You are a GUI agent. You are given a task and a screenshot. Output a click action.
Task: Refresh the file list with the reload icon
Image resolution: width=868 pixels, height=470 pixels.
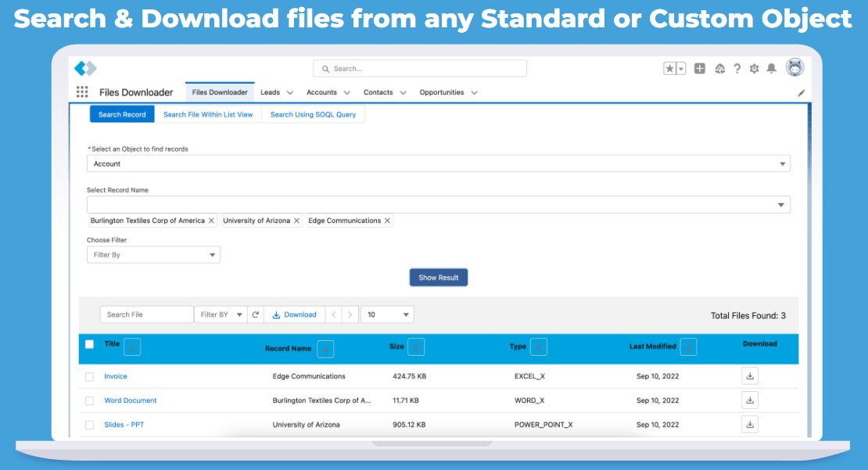[x=256, y=314]
